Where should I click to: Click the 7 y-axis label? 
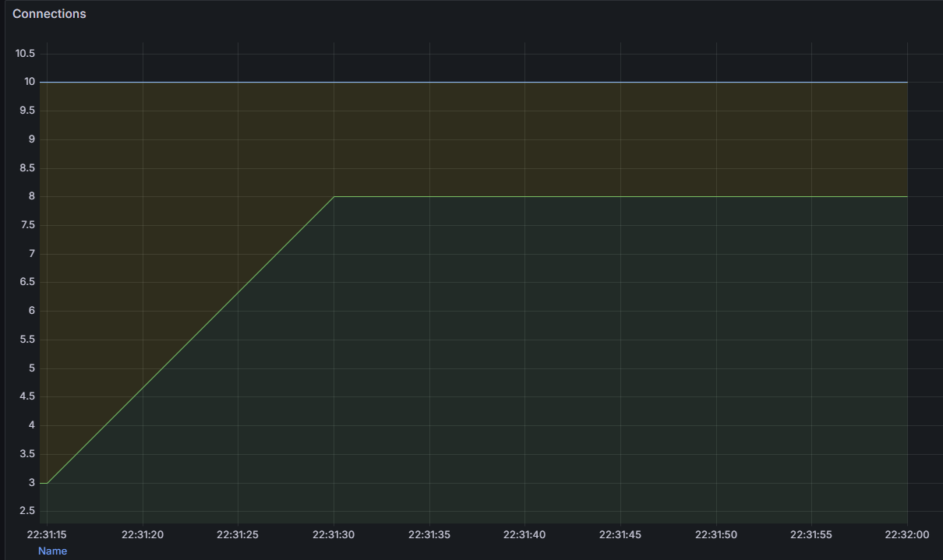32,254
